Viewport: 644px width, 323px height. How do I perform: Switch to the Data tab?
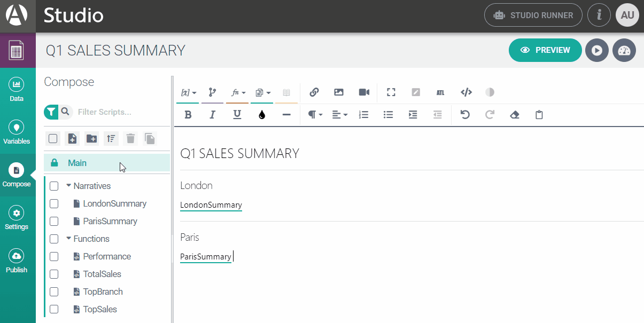click(x=17, y=89)
